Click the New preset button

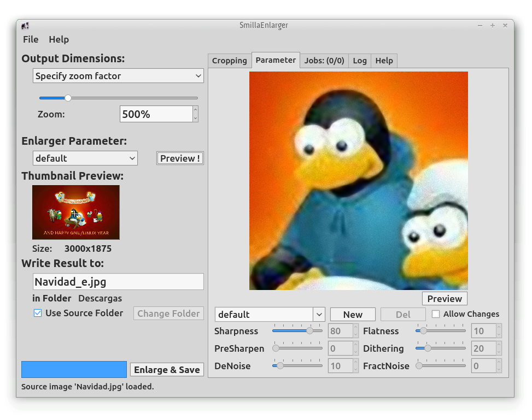pos(353,315)
